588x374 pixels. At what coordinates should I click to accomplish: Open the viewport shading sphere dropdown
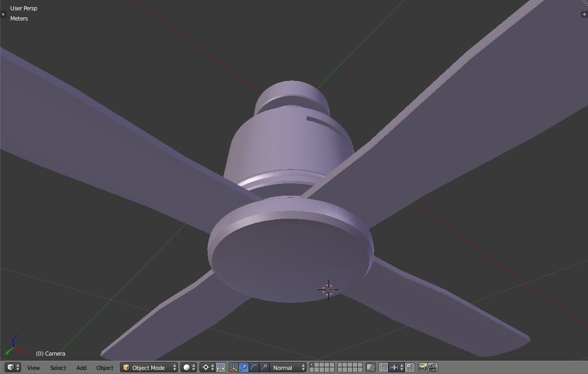(189, 368)
